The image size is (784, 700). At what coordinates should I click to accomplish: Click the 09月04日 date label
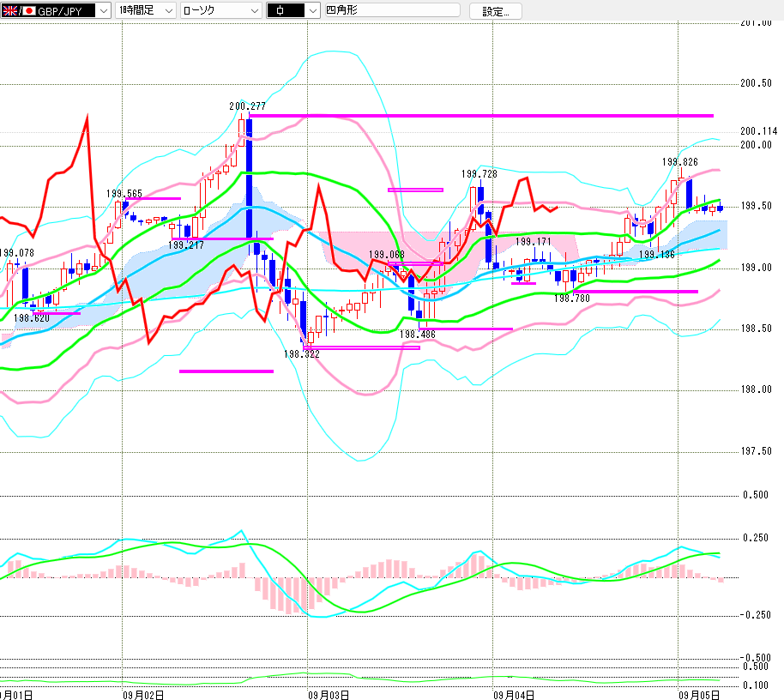[514, 695]
